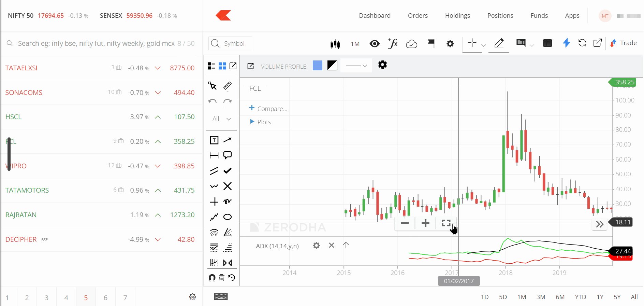644x306 pixels.
Task: Open Positions page
Action: click(500, 16)
